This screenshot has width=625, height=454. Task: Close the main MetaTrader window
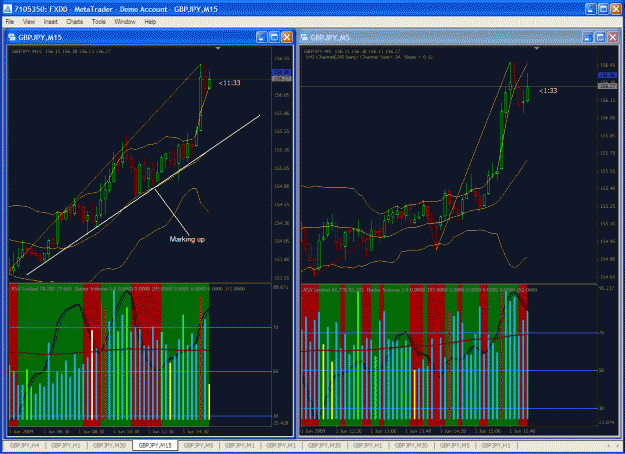tap(615, 9)
